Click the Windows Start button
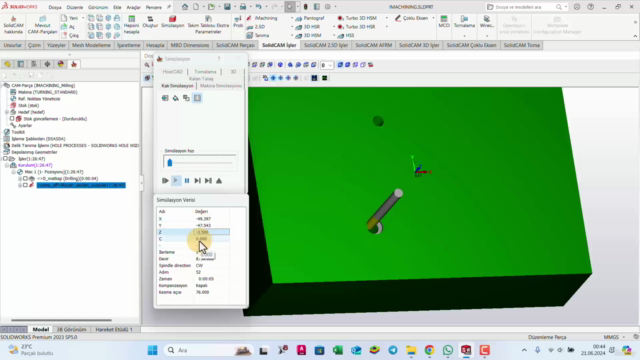Screen dimensions: 640x360 point(153,350)
